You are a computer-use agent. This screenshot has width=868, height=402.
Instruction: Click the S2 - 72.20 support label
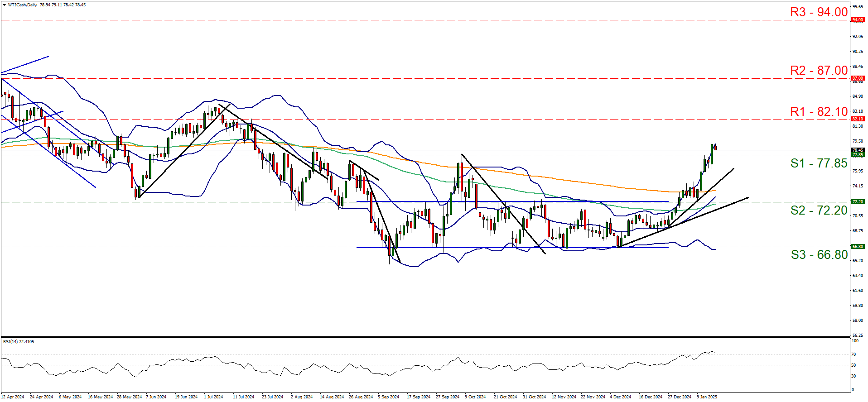(x=819, y=211)
